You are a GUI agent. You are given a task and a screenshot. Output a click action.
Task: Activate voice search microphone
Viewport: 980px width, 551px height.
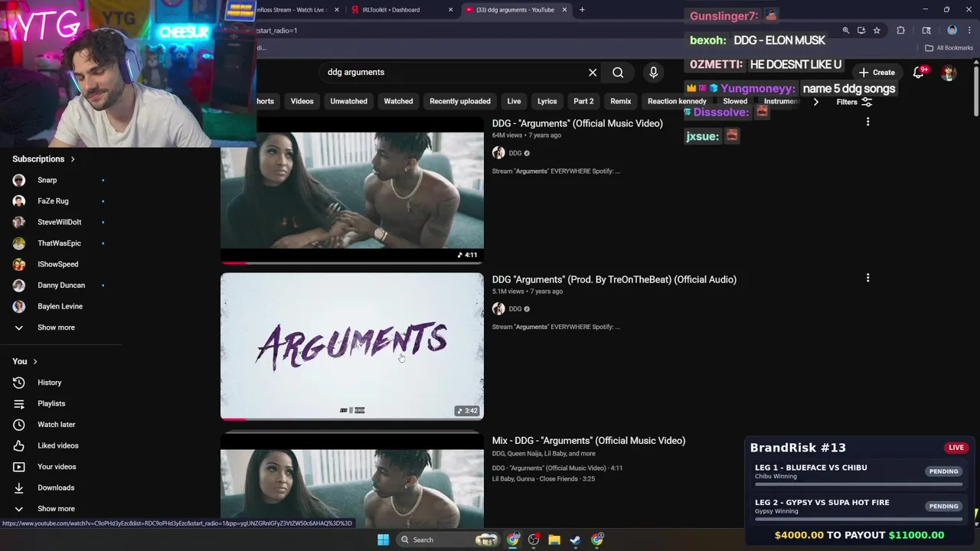point(653,72)
